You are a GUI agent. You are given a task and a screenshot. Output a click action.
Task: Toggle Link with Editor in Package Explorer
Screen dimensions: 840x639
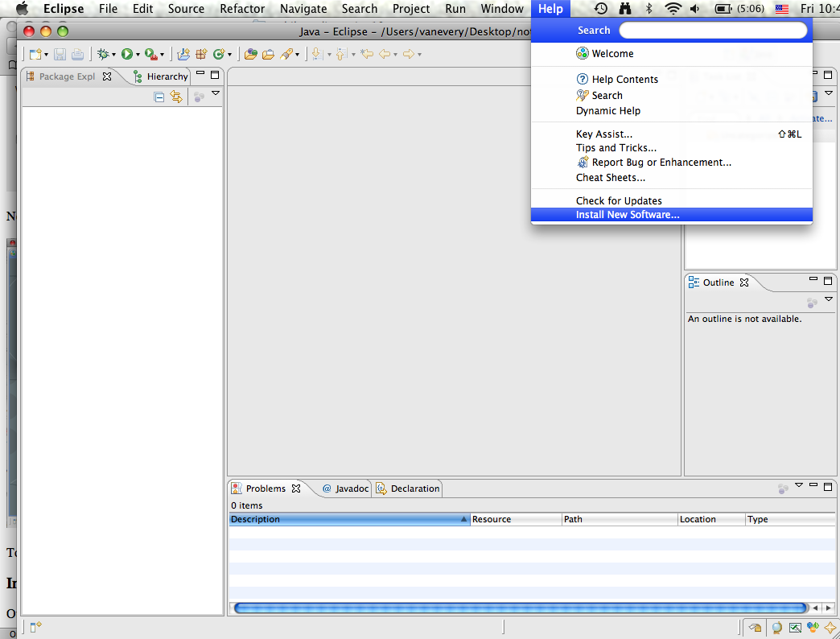click(176, 97)
